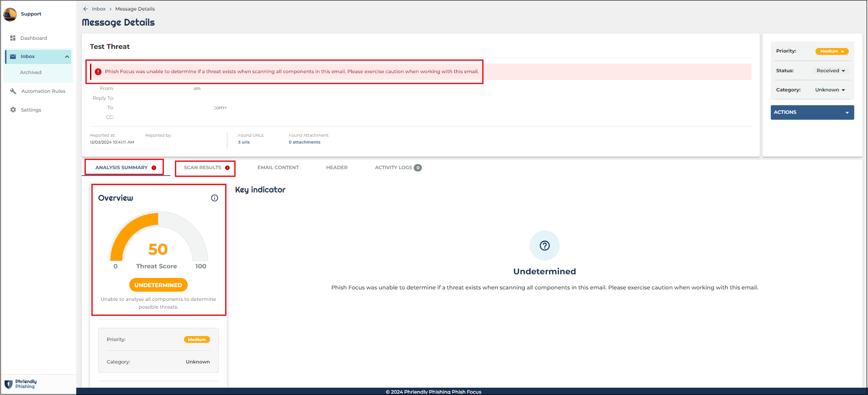Click the back arrow beside Inbox breadcrumb
Image resolution: width=868 pixels, height=395 pixels.
pos(85,9)
